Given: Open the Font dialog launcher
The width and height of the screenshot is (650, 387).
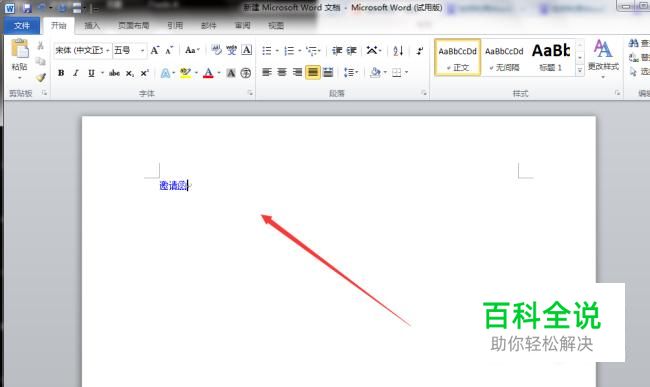Looking at the screenshot, I should (250, 93).
